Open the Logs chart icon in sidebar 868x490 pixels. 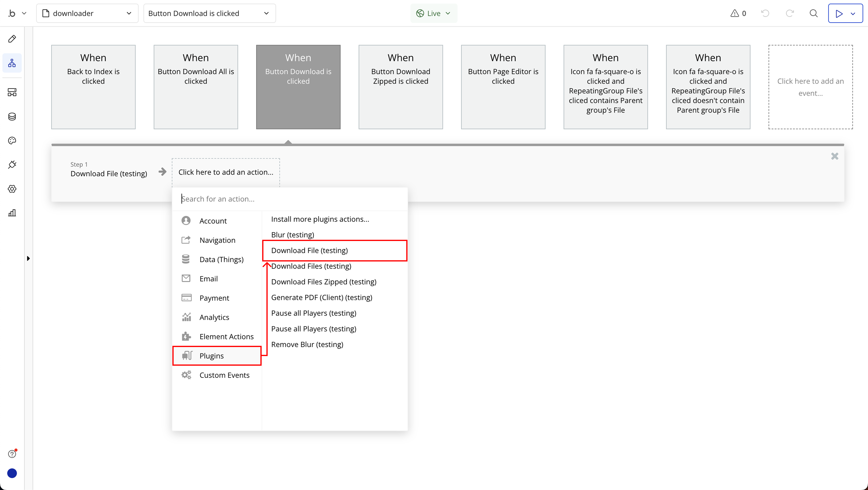12,213
